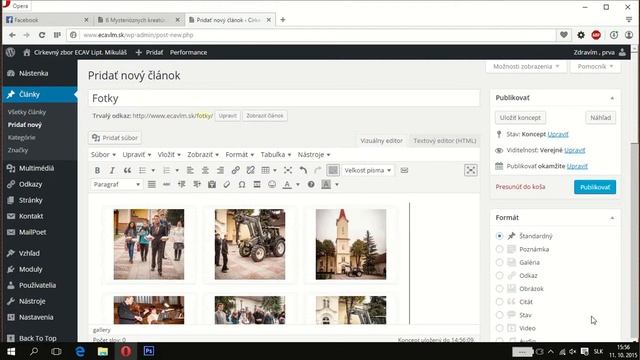The width and height of the screenshot is (640, 360).
Task: Decrease the paragraph indent
Action: [182, 184]
